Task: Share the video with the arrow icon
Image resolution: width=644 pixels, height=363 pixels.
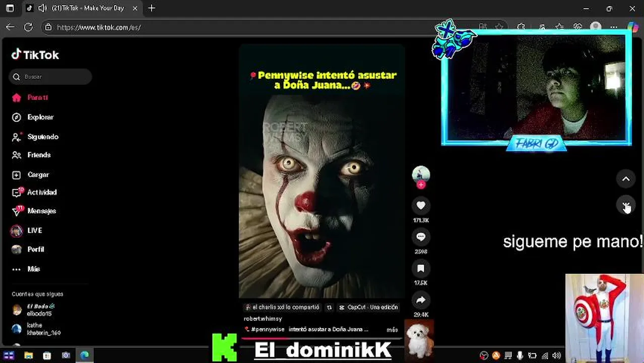Action: (421, 300)
